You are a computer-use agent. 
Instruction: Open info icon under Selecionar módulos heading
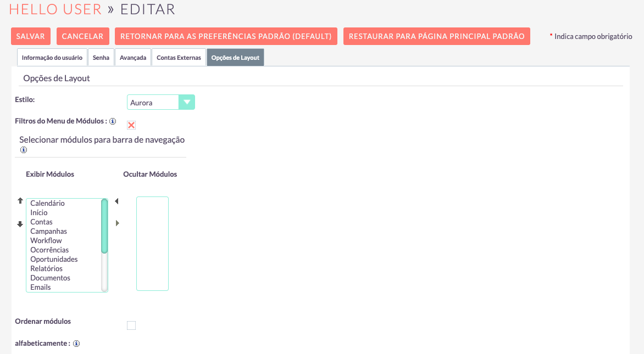(24, 150)
